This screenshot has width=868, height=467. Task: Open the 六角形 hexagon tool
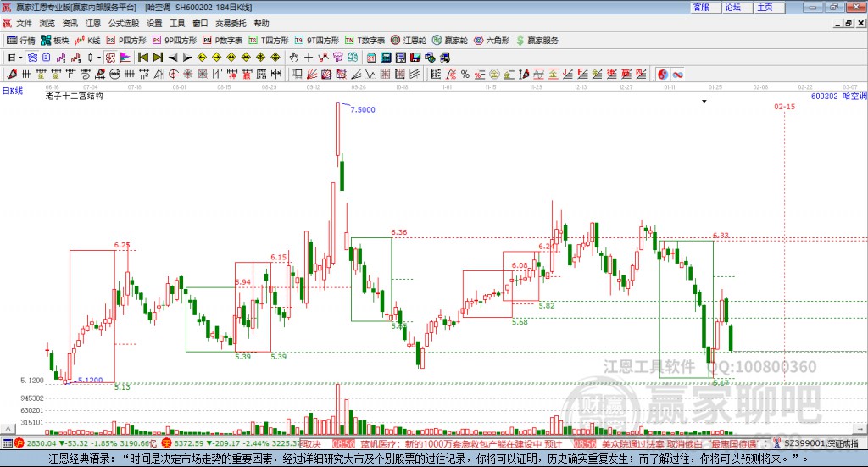click(492, 41)
